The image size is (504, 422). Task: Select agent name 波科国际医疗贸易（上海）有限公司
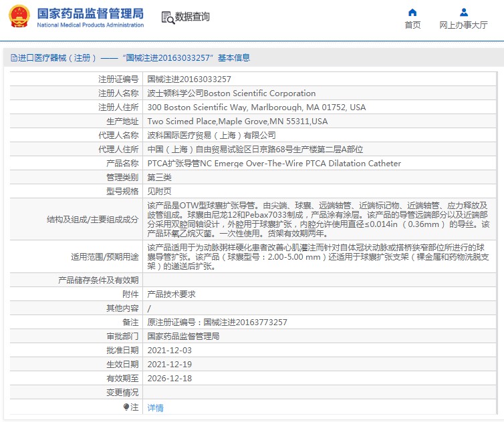(211, 135)
